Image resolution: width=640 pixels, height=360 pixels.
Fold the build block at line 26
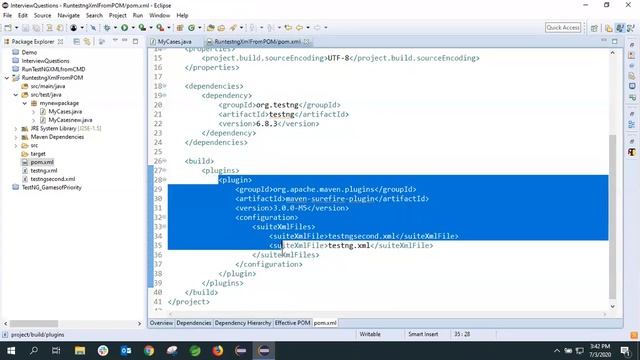pos(165,161)
